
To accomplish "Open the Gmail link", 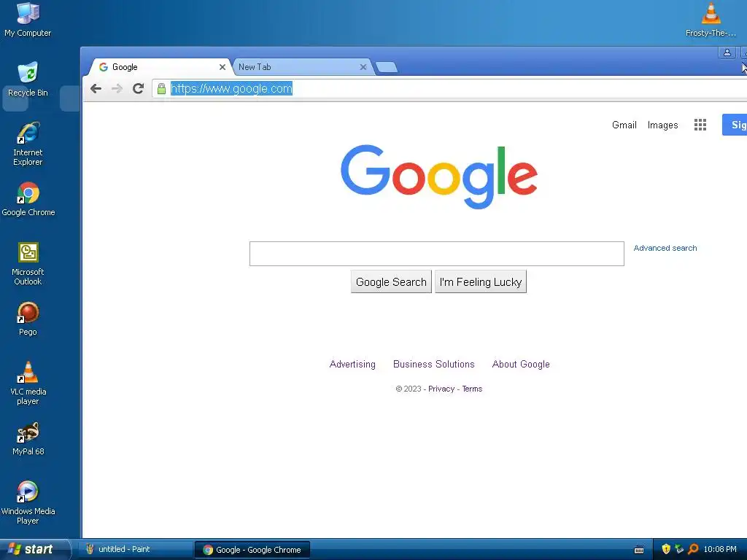I will pyautogui.click(x=624, y=125).
